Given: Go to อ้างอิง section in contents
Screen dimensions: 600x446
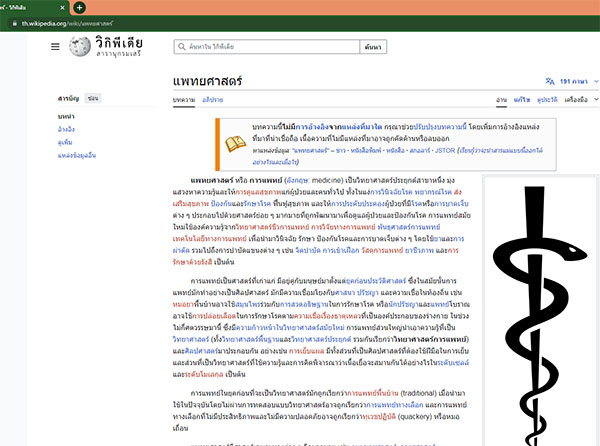Looking at the screenshot, I should pyautogui.click(x=66, y=129).
